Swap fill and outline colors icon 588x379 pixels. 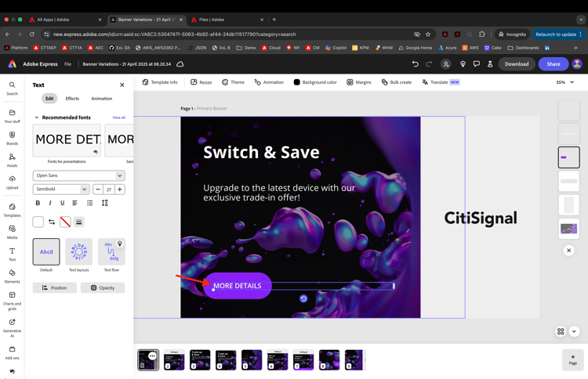pyautogui.click(x=52, y=222)
